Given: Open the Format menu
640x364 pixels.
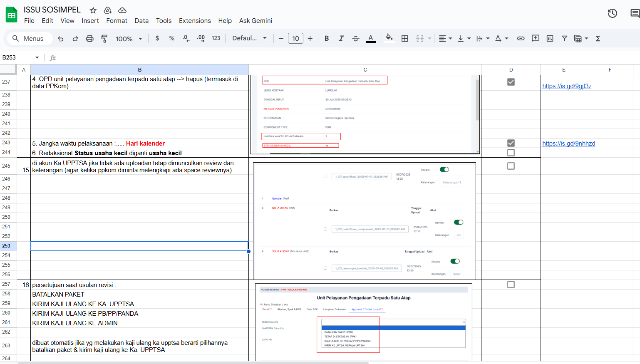Looking at the screenshot, I should click(x=117, y=21).
